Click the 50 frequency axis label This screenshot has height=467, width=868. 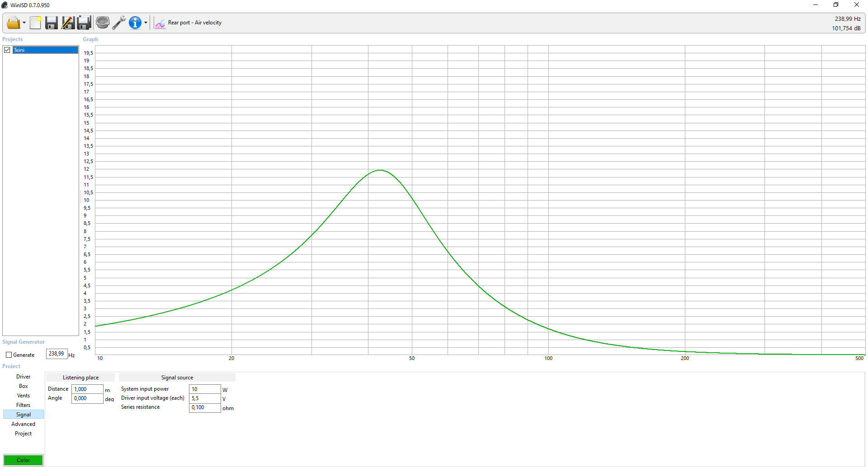(x=412, y=358)
